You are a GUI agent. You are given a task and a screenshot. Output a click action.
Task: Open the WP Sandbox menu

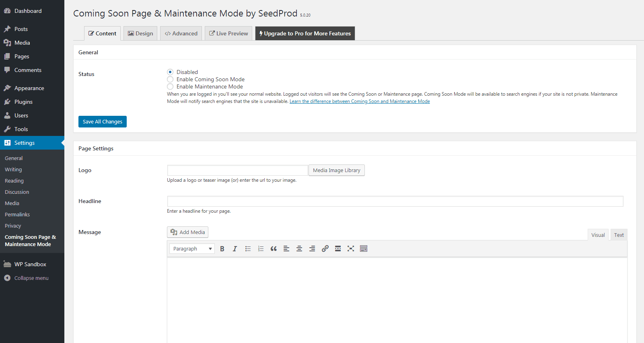[32, 264]
